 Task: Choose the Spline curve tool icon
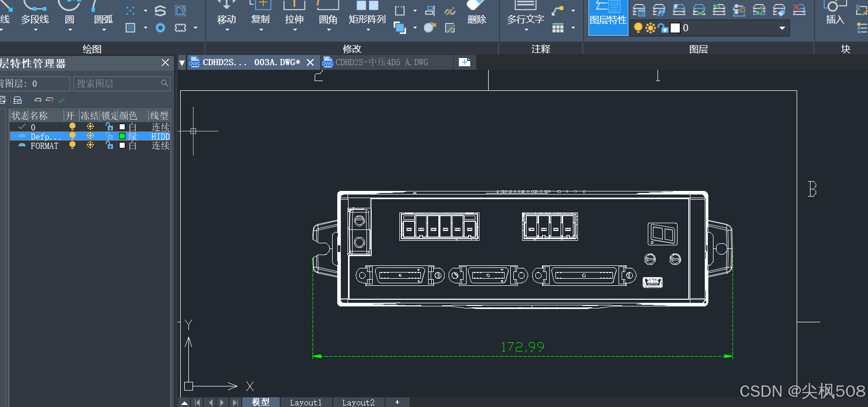coord(160,11)
